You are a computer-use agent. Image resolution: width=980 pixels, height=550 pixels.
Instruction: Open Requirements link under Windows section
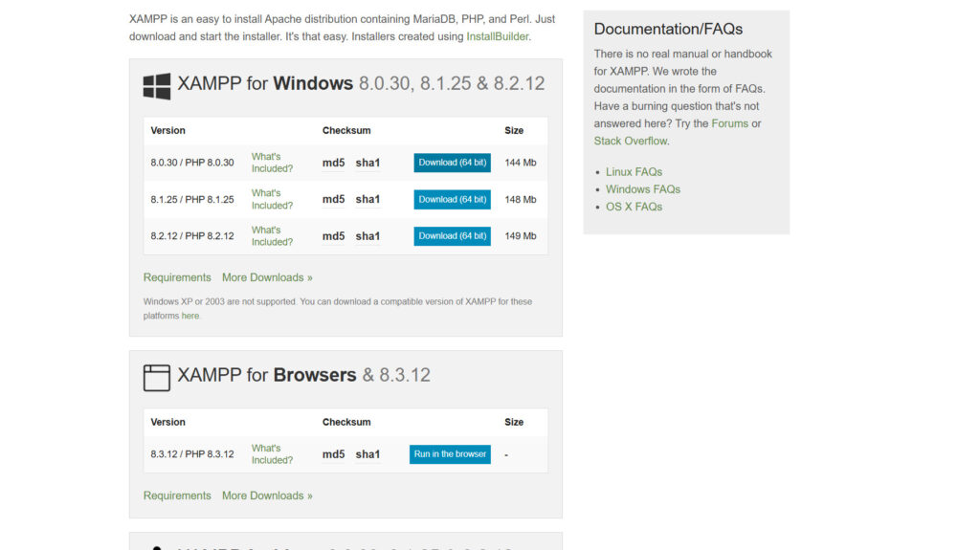coord(177,277)
